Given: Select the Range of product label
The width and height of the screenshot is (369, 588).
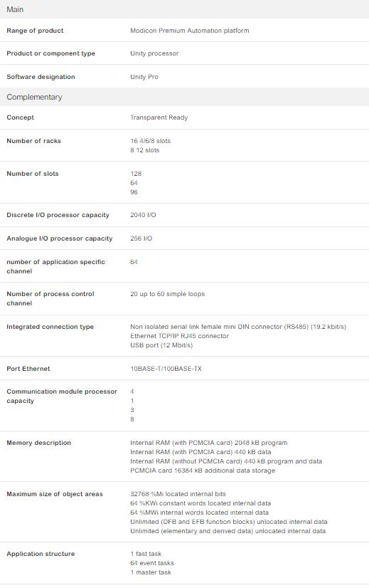Looking at the screenshot, I should click(35, 31).
